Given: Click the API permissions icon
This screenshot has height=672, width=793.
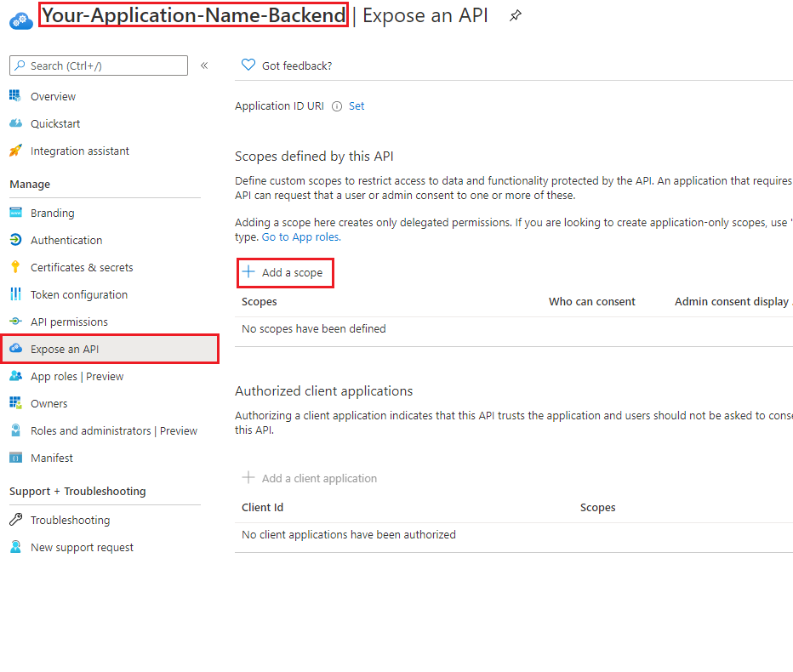Looking at the screenshot, I should [15, 321].
